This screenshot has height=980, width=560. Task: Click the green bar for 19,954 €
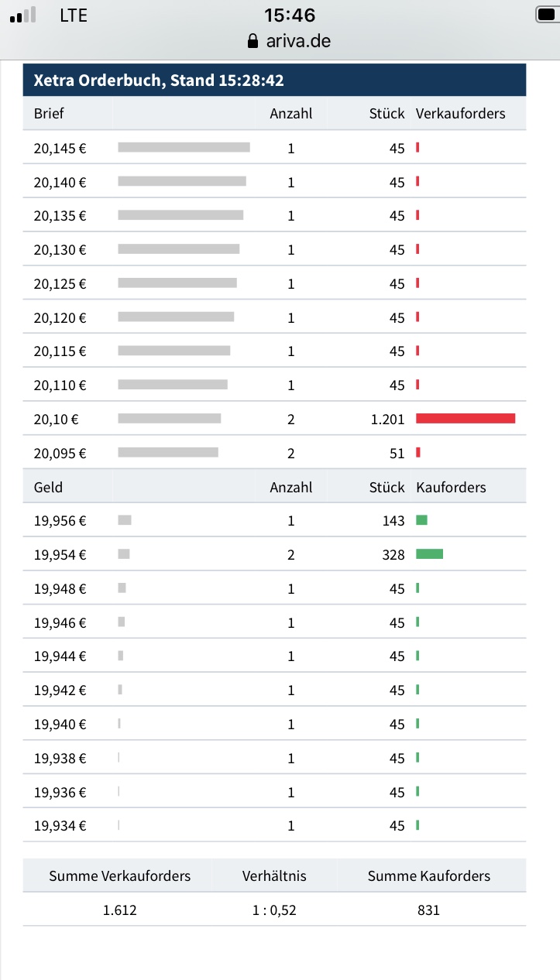pos(429,553)
